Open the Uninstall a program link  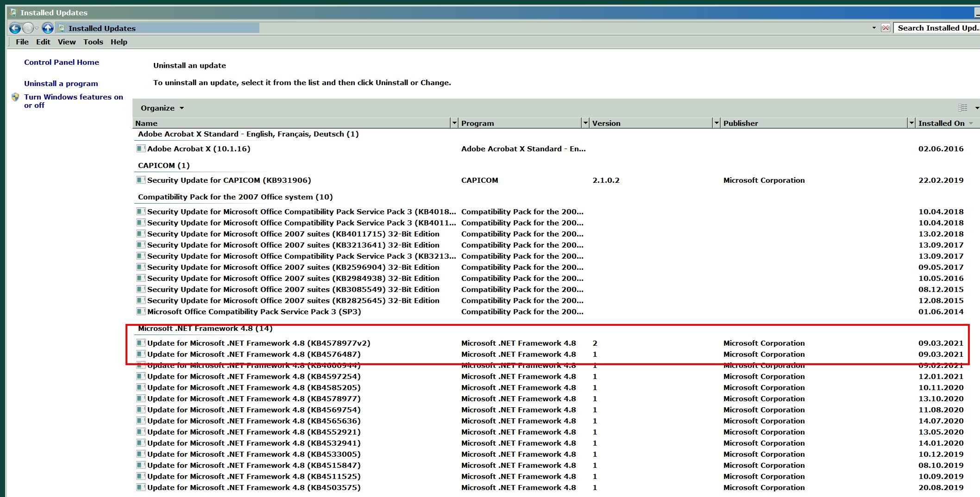61,83
